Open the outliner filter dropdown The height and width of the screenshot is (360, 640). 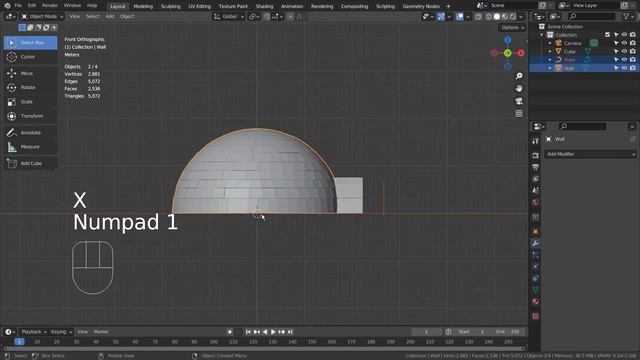(628, 16)
